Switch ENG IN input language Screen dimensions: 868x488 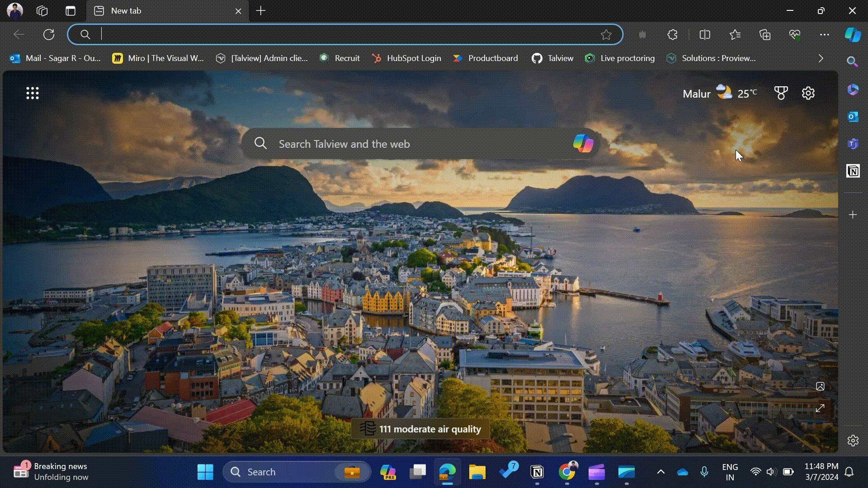click(x=730, y=472)
